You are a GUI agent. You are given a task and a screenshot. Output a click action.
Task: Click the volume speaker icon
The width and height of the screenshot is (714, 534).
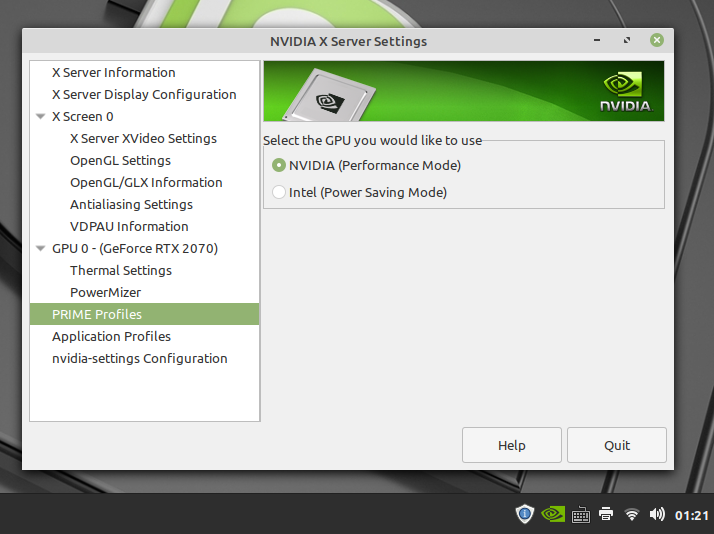tap(657, 515)
